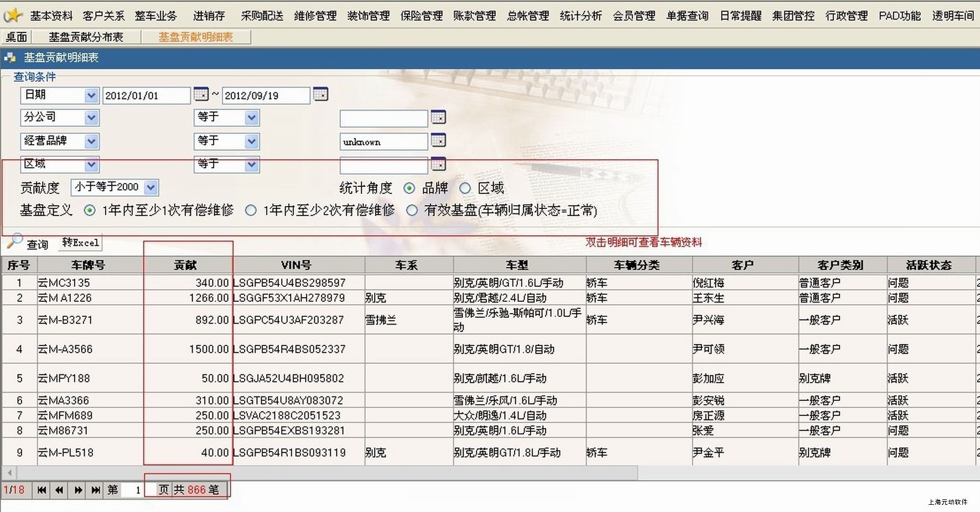
Task: Switch to the 基盘贡献分布表 tab
Action: point(86,37)
